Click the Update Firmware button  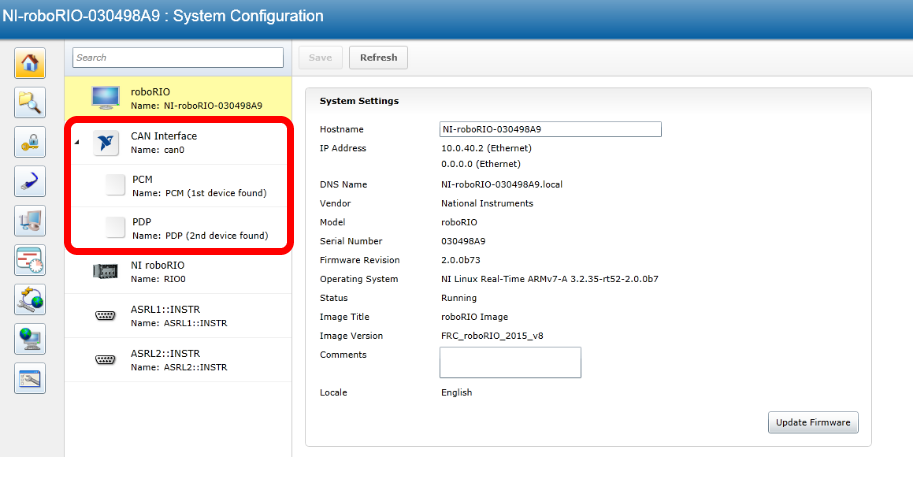(813, 422)
